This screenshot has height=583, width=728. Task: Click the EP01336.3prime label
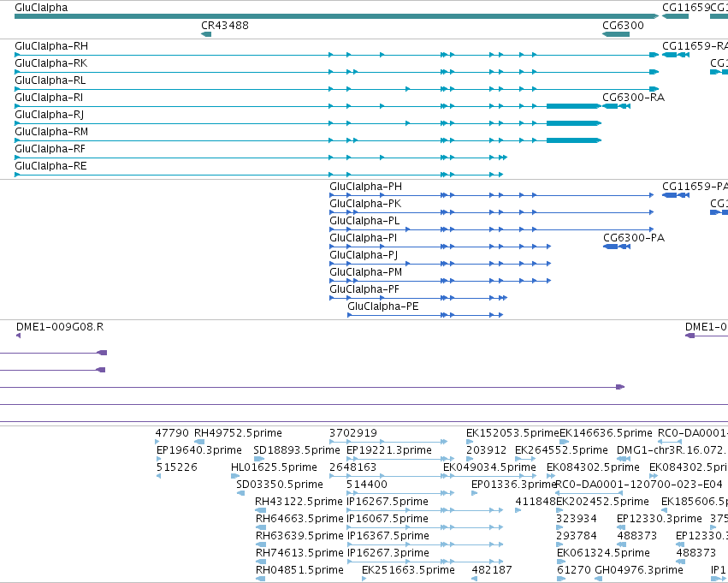tap(514, 485)
